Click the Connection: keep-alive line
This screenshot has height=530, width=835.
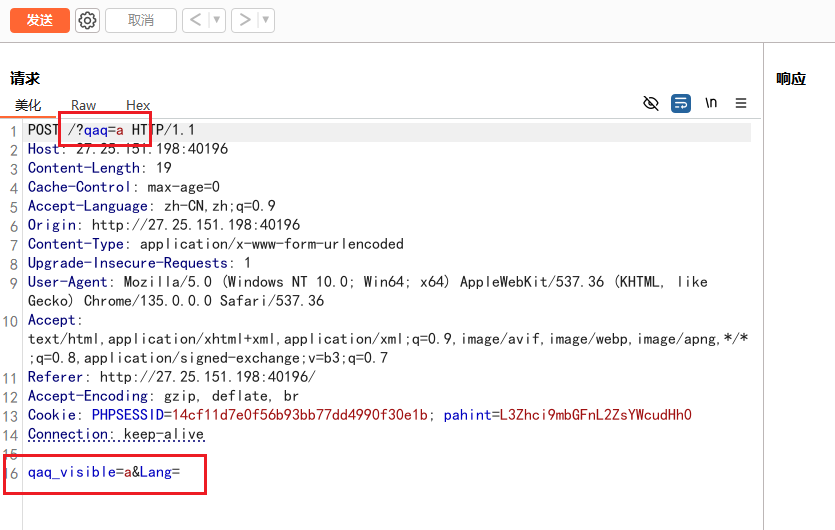(x=116, y=434)
